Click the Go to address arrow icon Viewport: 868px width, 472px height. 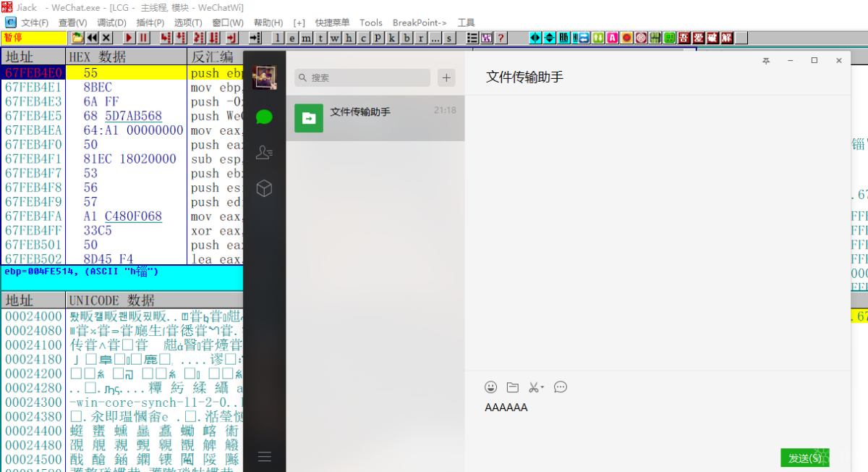(255, 38)
